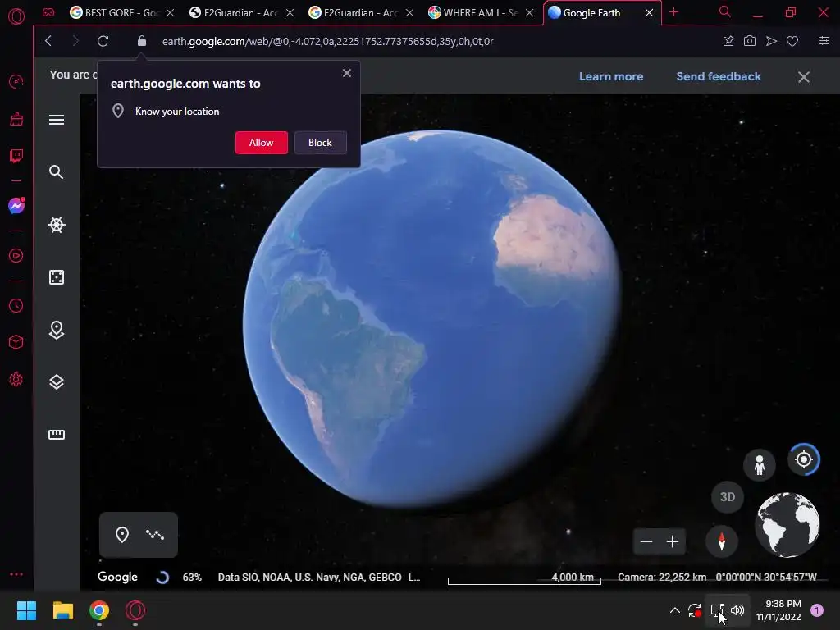This screenshot has width=840, height=630.
Task: Block the location permission request
Action: click(x=320, y=143)
